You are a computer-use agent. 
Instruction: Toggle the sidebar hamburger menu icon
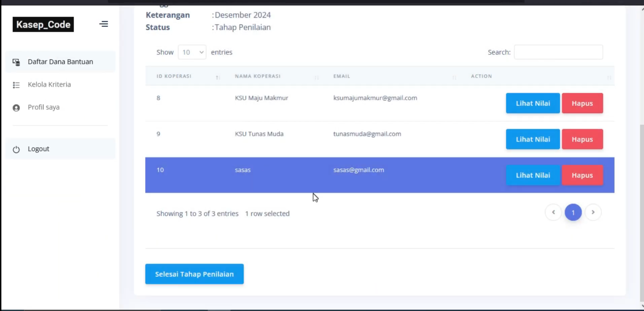click(103, 24)
